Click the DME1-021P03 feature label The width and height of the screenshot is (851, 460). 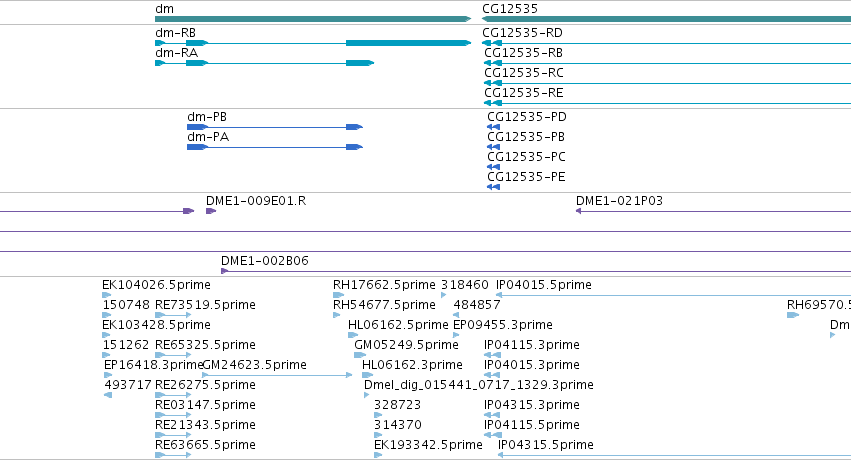click(x=619, y=201)
